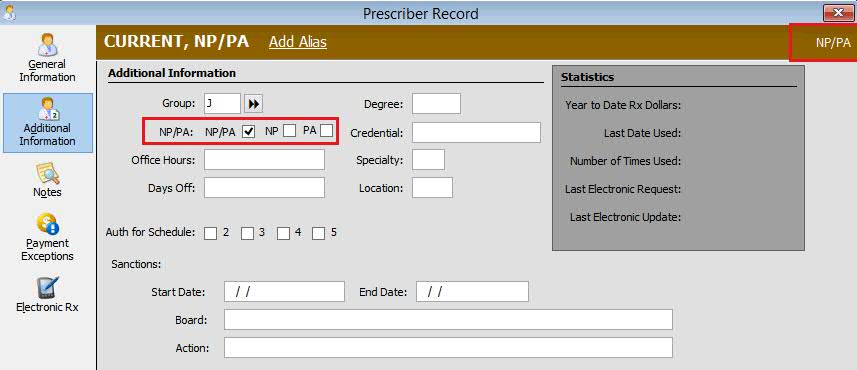This screenshot has height=370, width=857.
Task: Enable Auth for Schedule 3
Action: (248, 233)
